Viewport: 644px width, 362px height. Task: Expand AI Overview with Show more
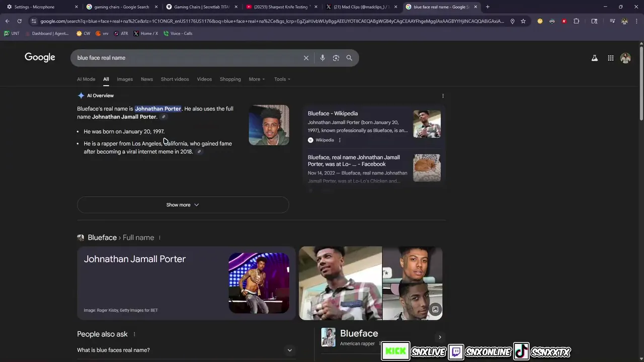pyautogui.click(x=183, y=205)
